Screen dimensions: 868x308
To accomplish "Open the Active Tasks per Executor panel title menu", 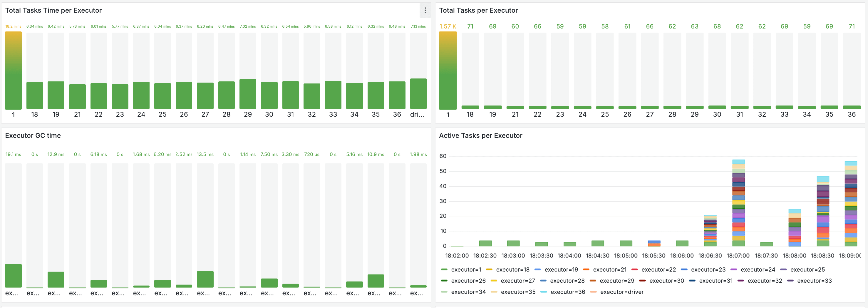I will tap(481, 135).
